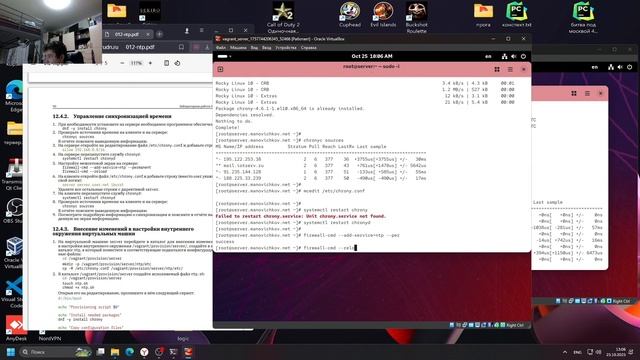
Task: Open the OBS Studio desktop shortcut
Action: tap(14, 211)
